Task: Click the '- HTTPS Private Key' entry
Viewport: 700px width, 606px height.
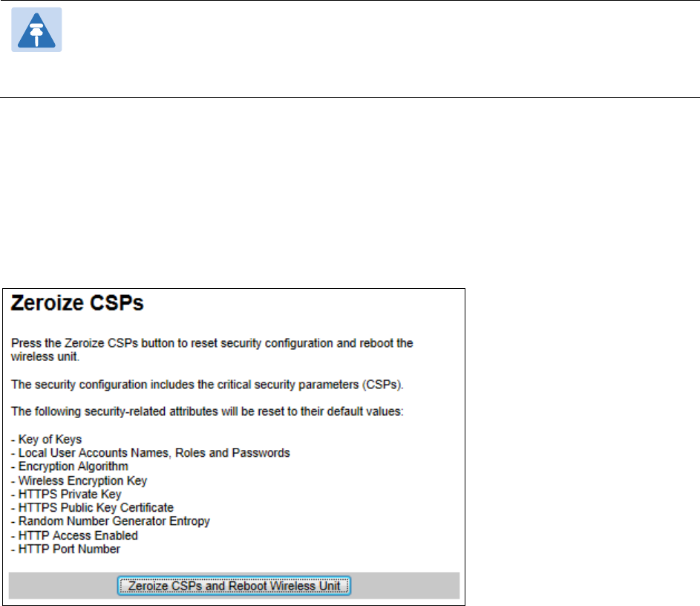Action: click(66, 494)
